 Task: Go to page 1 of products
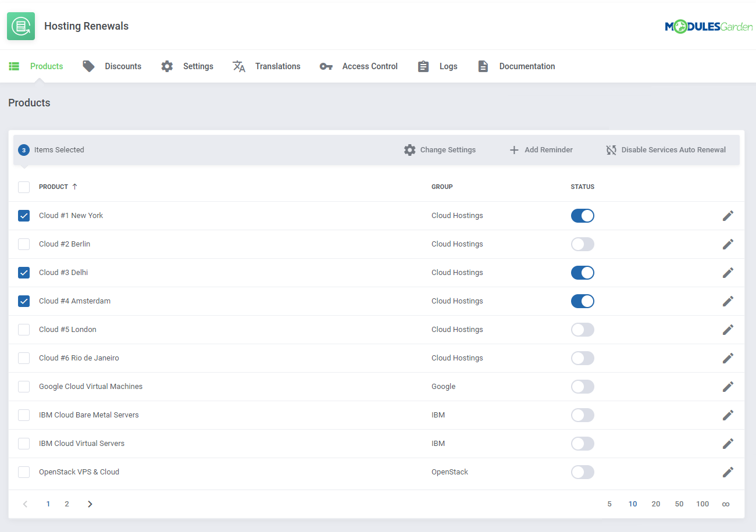(x=48, y=504)
